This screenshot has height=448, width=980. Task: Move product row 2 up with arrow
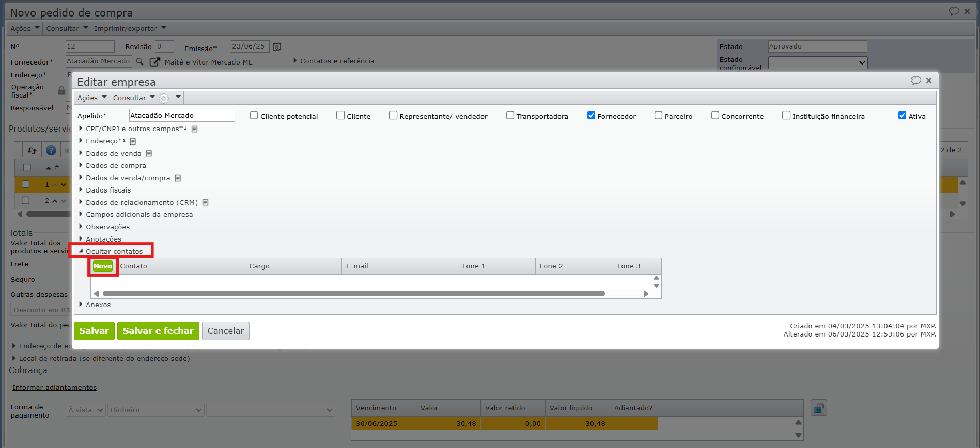[x=55, y=201]
